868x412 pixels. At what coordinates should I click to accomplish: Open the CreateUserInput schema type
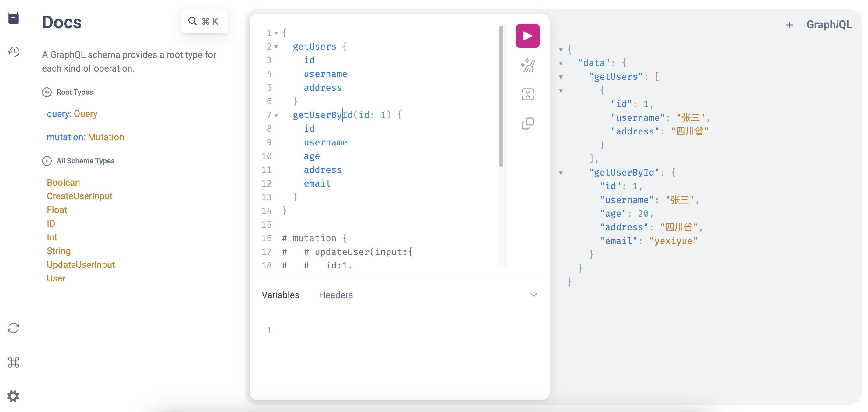pos(79,196)
